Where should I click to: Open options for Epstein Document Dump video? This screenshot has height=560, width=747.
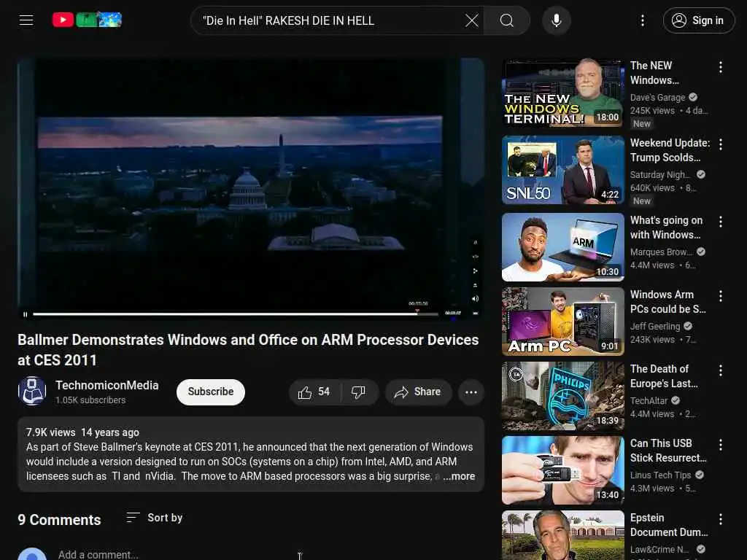tap(720, 518)
